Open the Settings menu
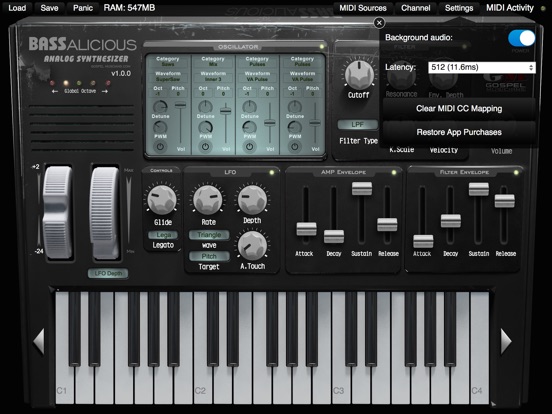The width and height of the screenshot is (552, 414). pyautogui.click(x=459, y=8)
